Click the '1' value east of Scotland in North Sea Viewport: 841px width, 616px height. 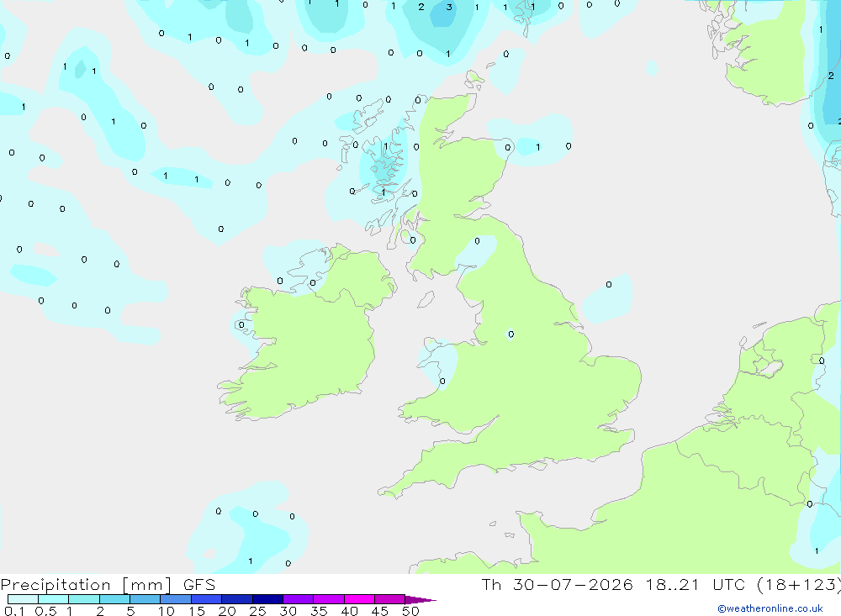point(538,147)
